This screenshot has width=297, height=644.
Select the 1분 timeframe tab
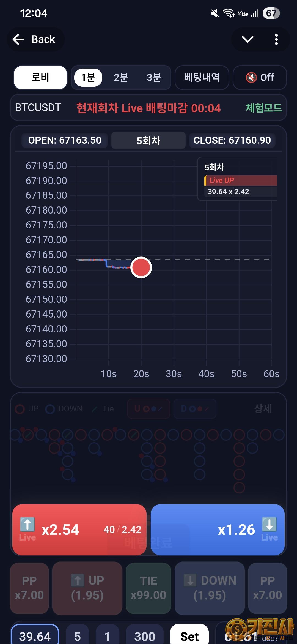[88, 78]
